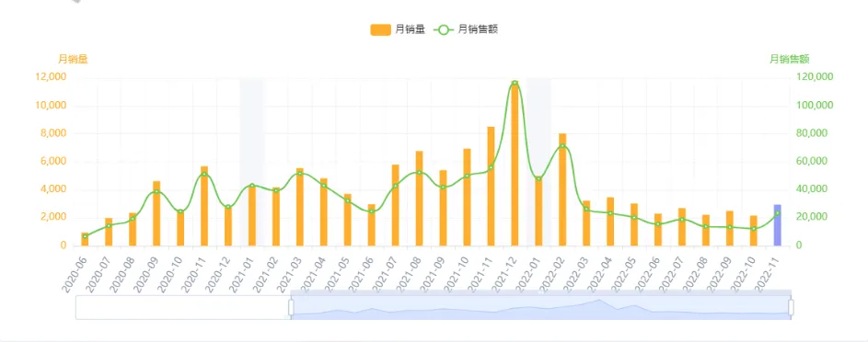Click the right axis title 月销售额
Viewport: 868px width, 342px height.
pos(790,59)
